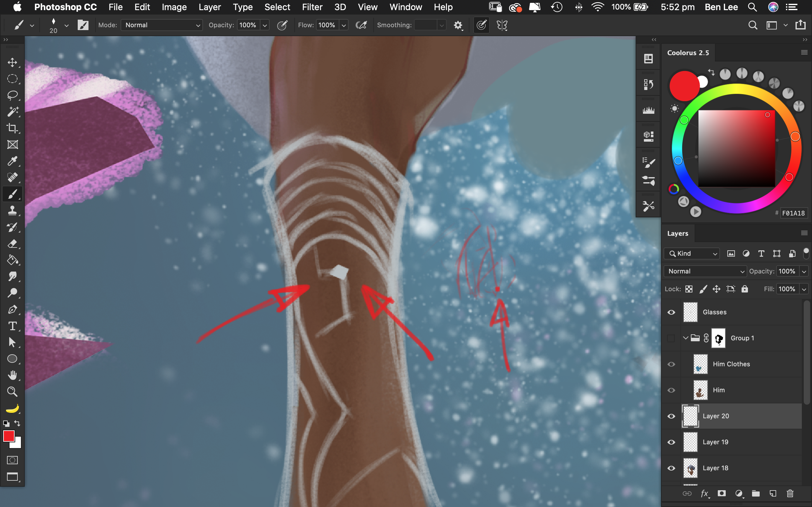The width and height of the screenshot is (812, 507).
Task: Select the Lasso tool
Action: [12, 95]
